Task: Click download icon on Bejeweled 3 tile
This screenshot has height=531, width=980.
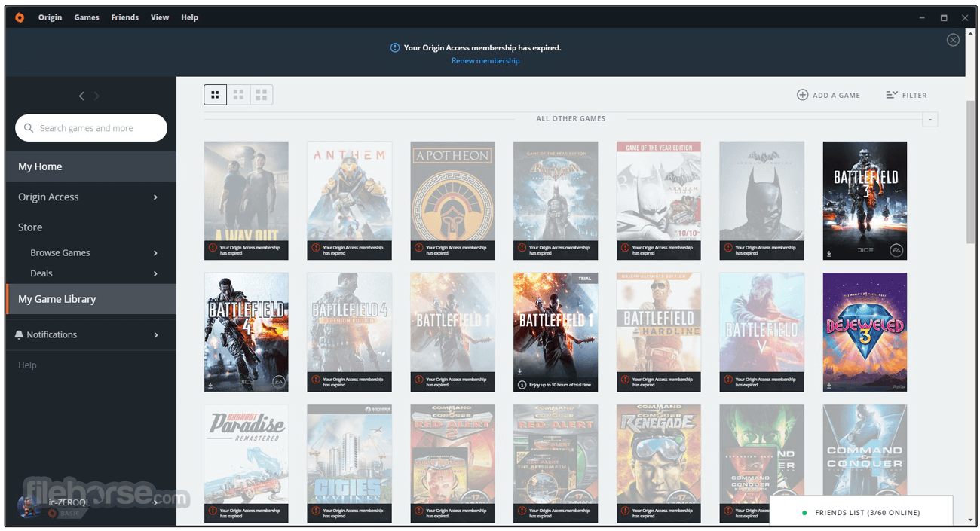Action: coord(829,386)
